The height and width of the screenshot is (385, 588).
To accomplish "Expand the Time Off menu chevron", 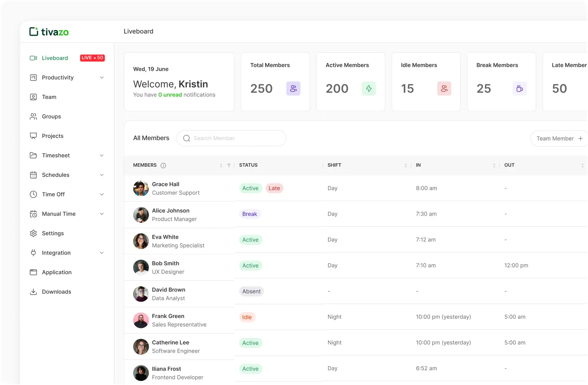I will 102,194.
